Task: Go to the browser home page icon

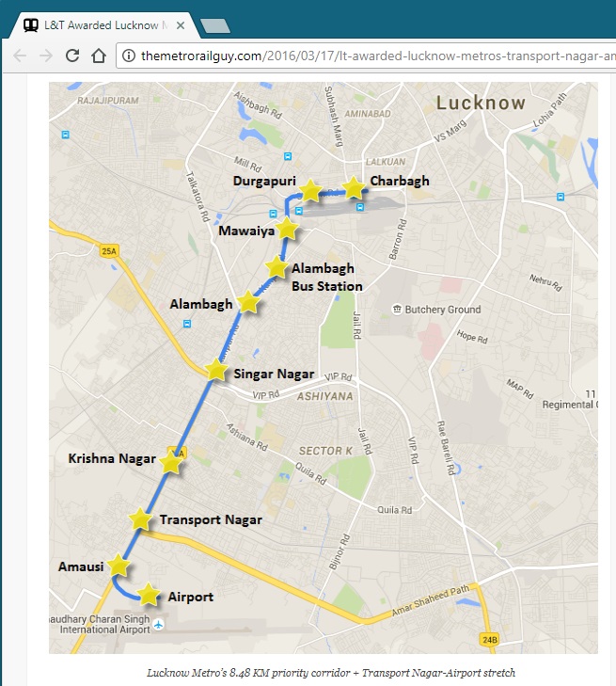Action: 99,56
